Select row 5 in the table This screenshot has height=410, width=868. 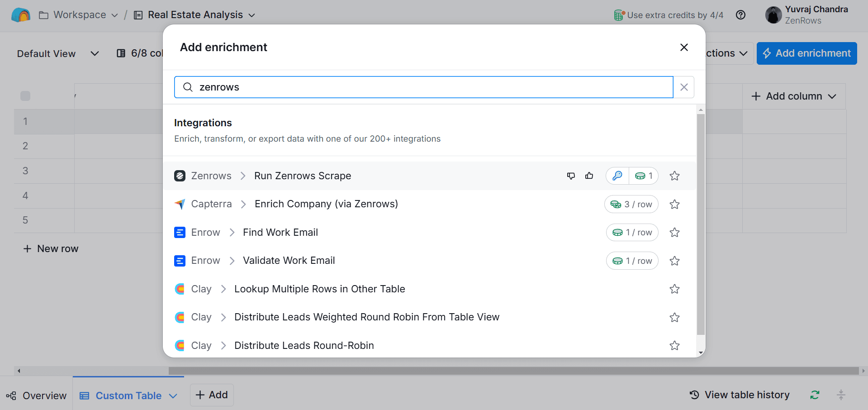tap(25, 220)
